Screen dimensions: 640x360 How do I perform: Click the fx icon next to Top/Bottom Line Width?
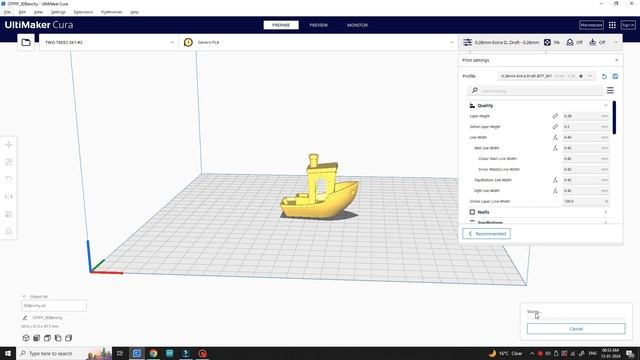click(x=555, y=180)
